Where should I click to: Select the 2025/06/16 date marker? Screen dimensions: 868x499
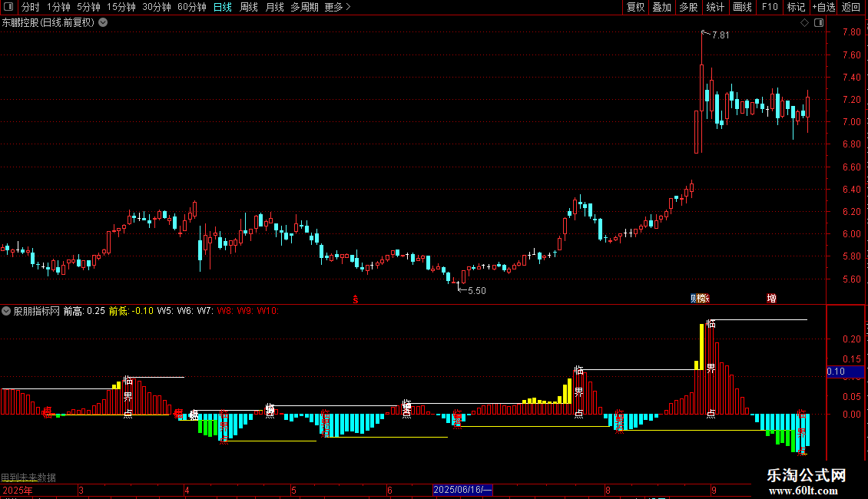(462, 490)
